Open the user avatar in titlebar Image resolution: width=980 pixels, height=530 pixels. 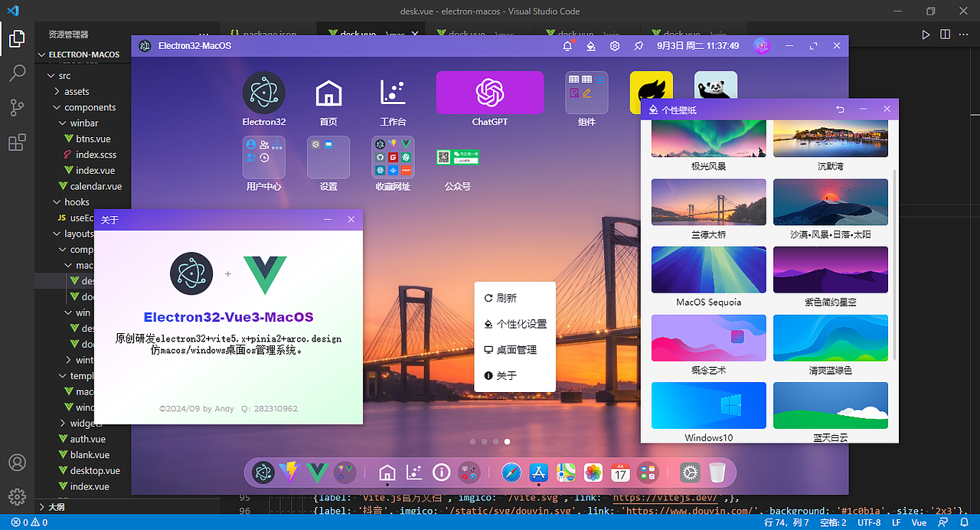[761, 46]
